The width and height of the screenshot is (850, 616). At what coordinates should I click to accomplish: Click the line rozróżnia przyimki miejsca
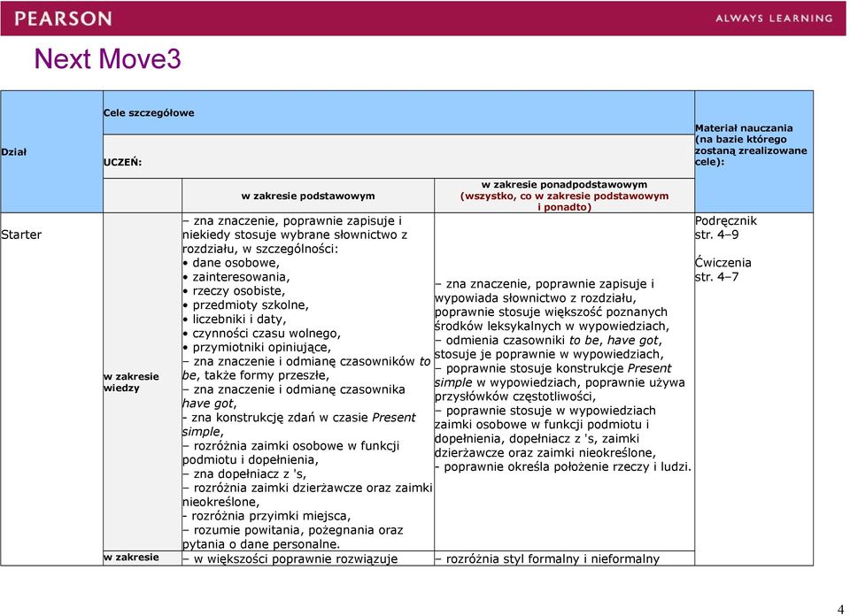267,516
